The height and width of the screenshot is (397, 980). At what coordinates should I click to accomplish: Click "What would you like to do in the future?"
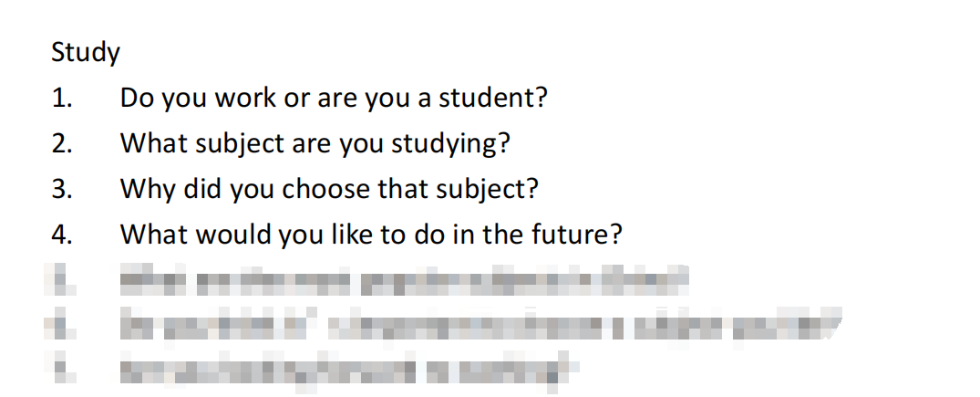[371, 235]
